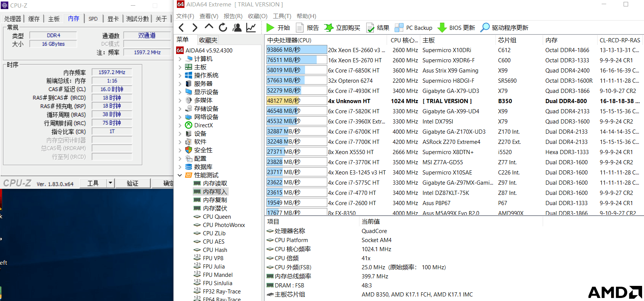Switch to CPU-Z 显卡 tab

pyautogui.click(x=113, y=19)
